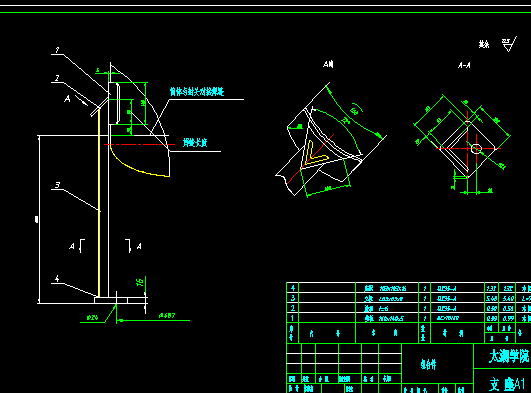
Task: Select the A-direction view title text
Action: [x=328, y=64]
